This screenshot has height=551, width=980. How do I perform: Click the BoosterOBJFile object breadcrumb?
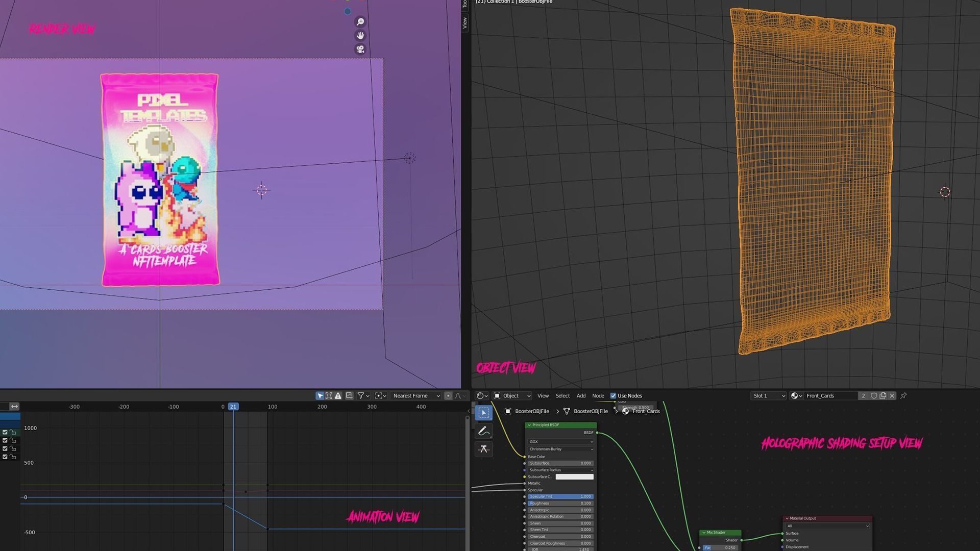[x=531, y=411]
